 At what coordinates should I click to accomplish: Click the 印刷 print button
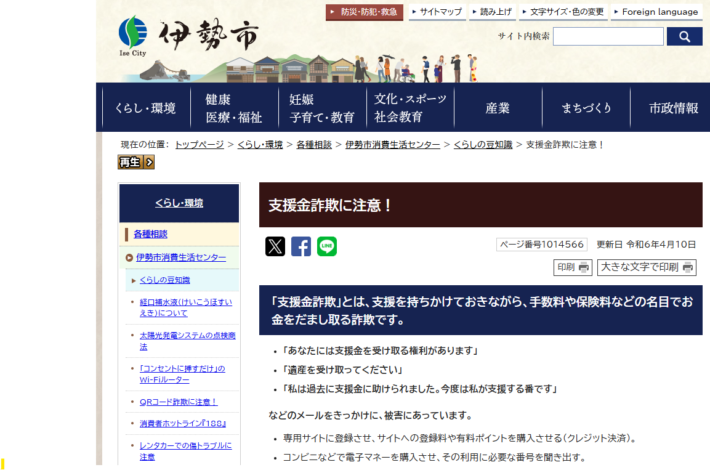point(573,267)
